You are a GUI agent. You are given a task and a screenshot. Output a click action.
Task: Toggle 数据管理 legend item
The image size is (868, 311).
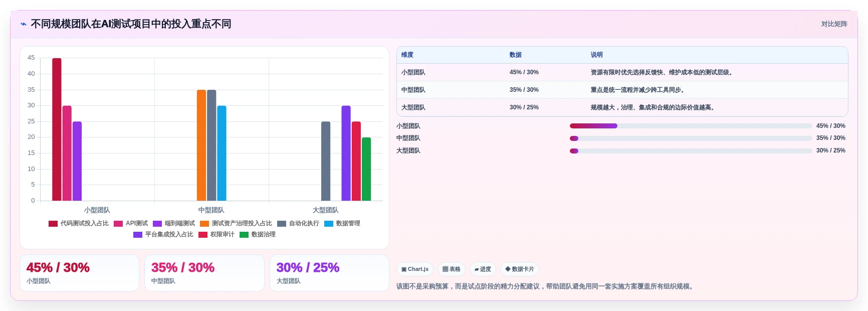[x=342, y=223]
